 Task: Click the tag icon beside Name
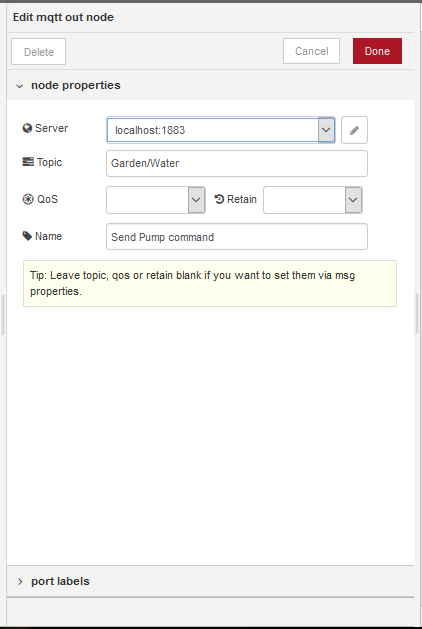[27, 236]
